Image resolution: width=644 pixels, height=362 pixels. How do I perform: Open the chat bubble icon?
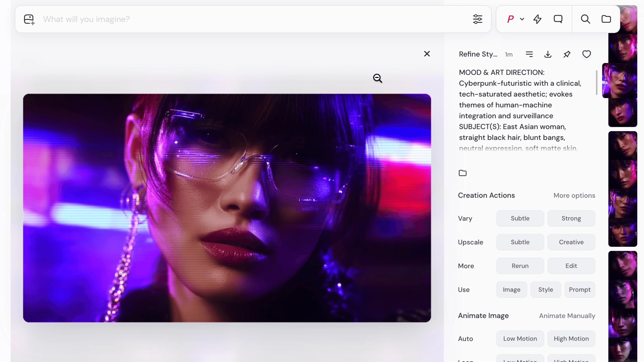click(558, 19)
